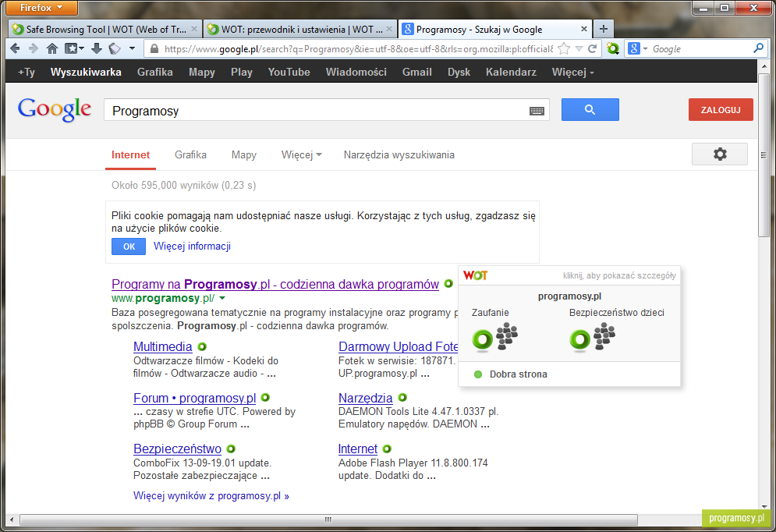Open Google on-screen keyboard icon
This screenshot has height=532, width=776.
537,111
